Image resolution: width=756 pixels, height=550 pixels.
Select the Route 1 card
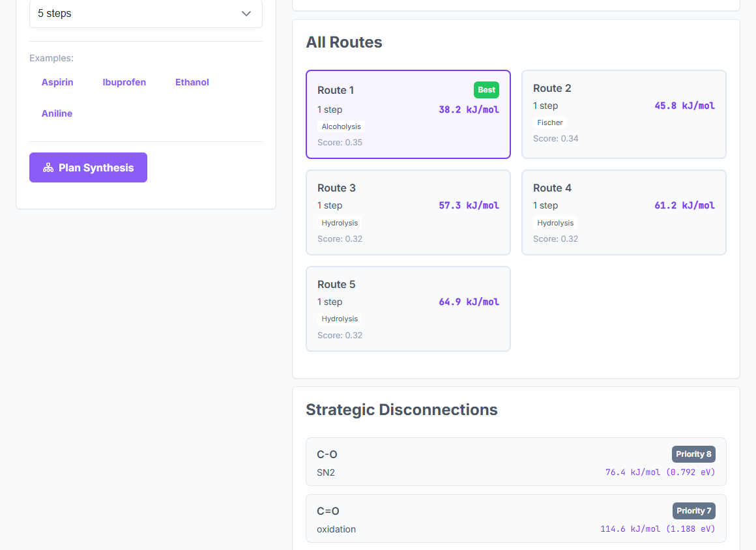pos(409,114)
